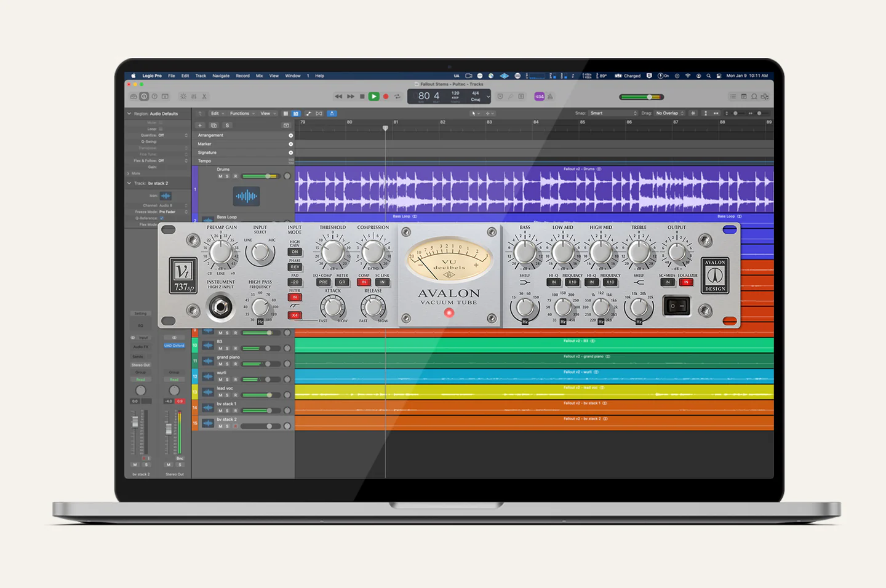The height and width of the screenshot is (588, 886).
Task: Flip the Avalon black power rocker switch
Action: click(677, 306)
